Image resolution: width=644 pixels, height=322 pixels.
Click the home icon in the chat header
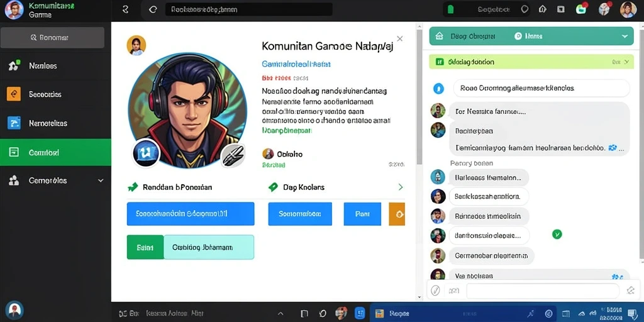click(x=439, y=36)
